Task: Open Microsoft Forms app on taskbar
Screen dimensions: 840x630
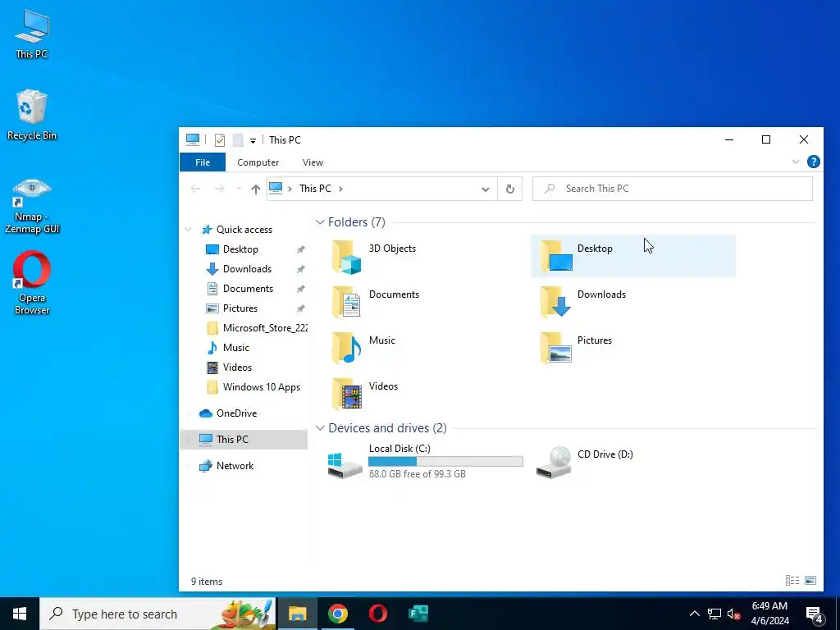Action: (418, 614)
